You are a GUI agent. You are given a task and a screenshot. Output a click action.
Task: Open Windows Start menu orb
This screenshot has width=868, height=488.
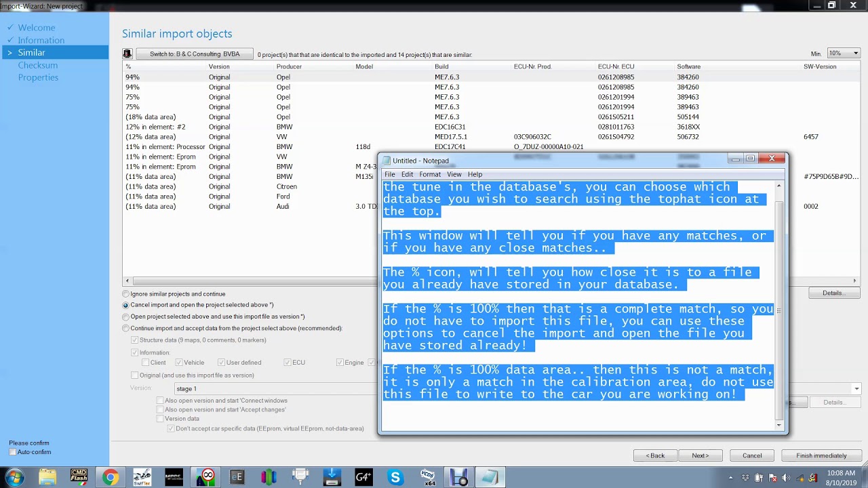pos(15,477)
